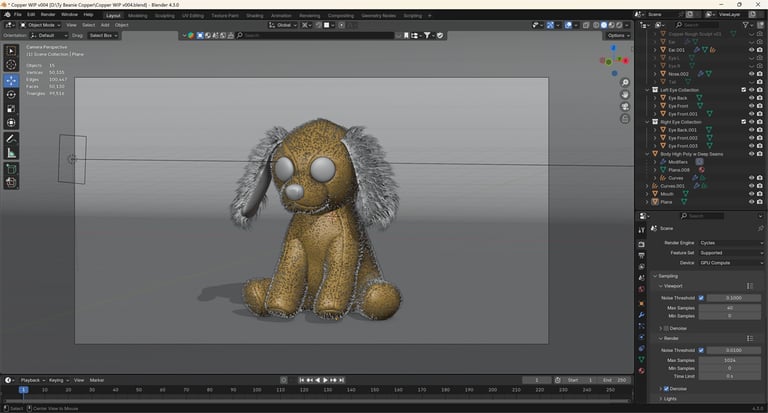Screen dimensions: 768x413
Task: Select the Cursor tool
Action: (11, 65)
